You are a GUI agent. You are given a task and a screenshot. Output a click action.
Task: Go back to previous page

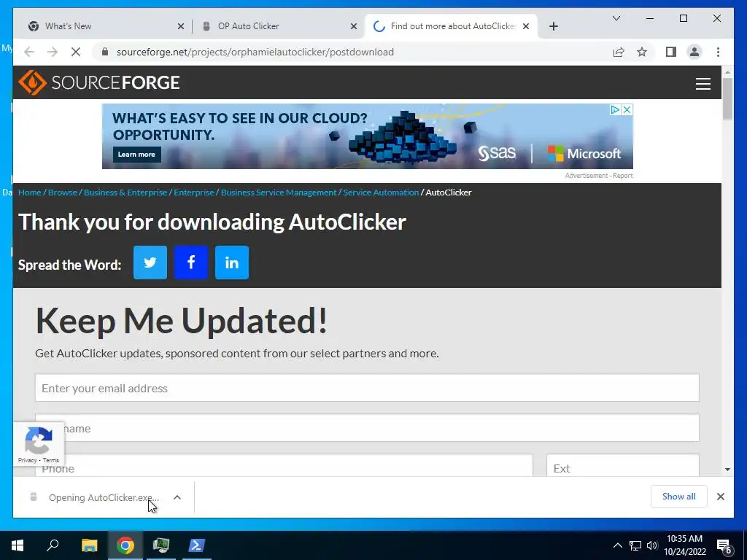pos(29,52)
